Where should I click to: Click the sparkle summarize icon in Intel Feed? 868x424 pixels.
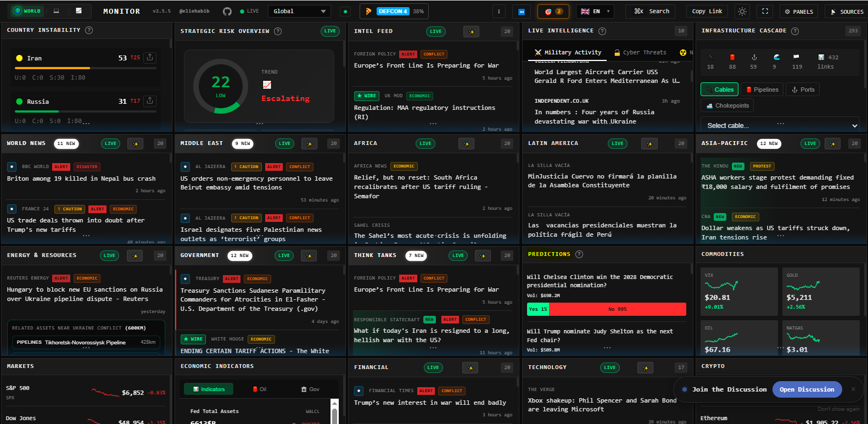pos(471,31)
